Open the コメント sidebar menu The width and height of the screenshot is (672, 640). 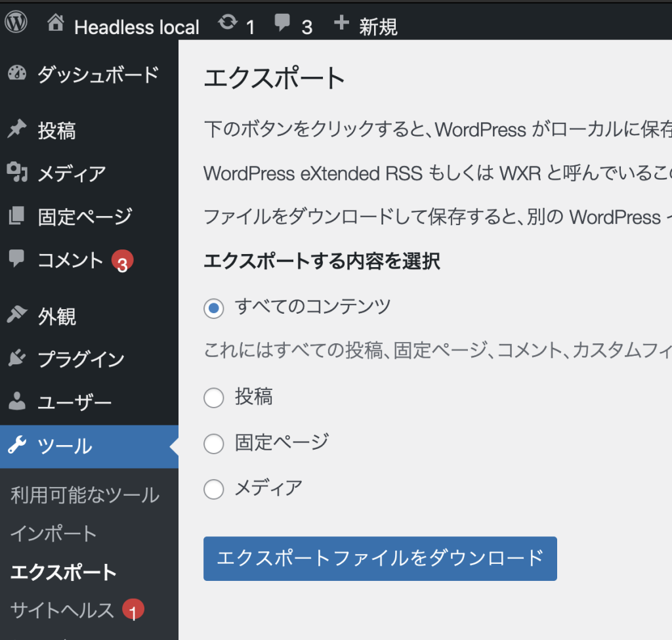[x=89, y=260]
